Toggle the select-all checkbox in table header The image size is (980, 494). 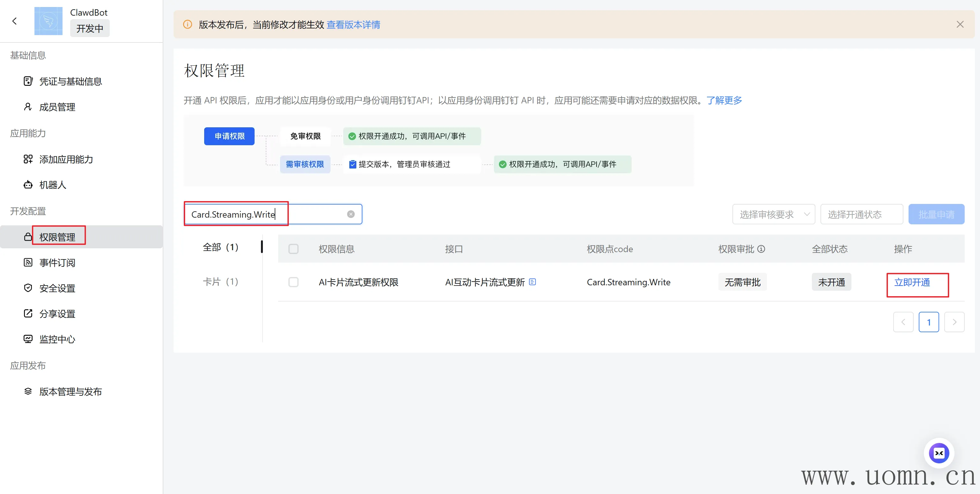(293, 249)
